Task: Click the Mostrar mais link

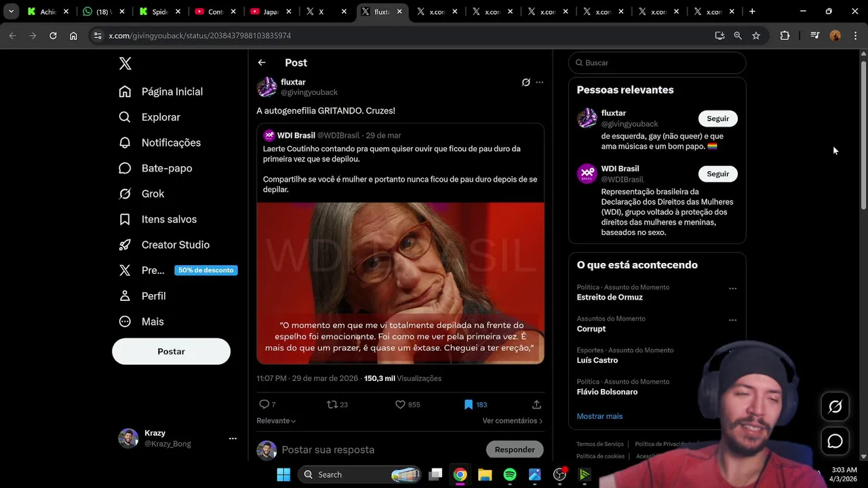Action: (599, 416)
